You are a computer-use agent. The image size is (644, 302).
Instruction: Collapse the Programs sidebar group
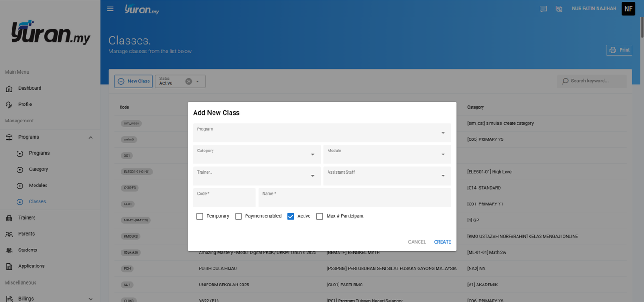click(91, 137)
